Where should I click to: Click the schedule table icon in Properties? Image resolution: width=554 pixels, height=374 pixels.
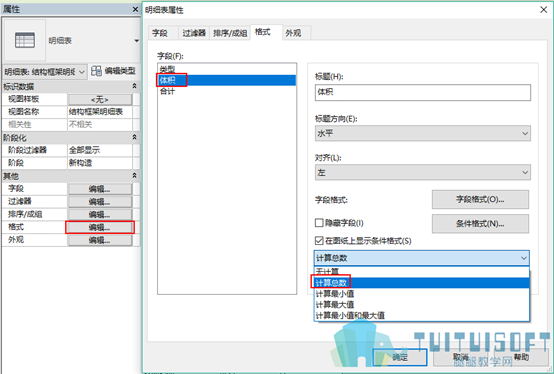25,40
